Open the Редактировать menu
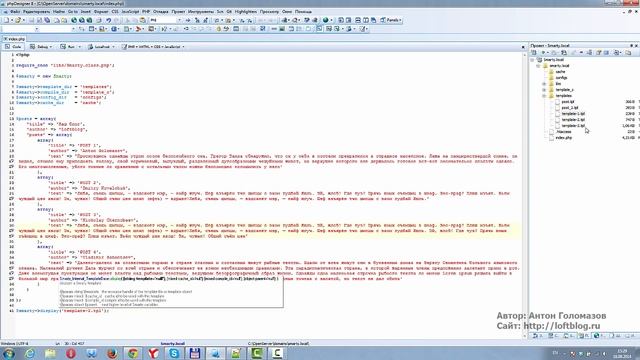Image resolution: width=640 pixels, height=360 pixels. (36, 12)
